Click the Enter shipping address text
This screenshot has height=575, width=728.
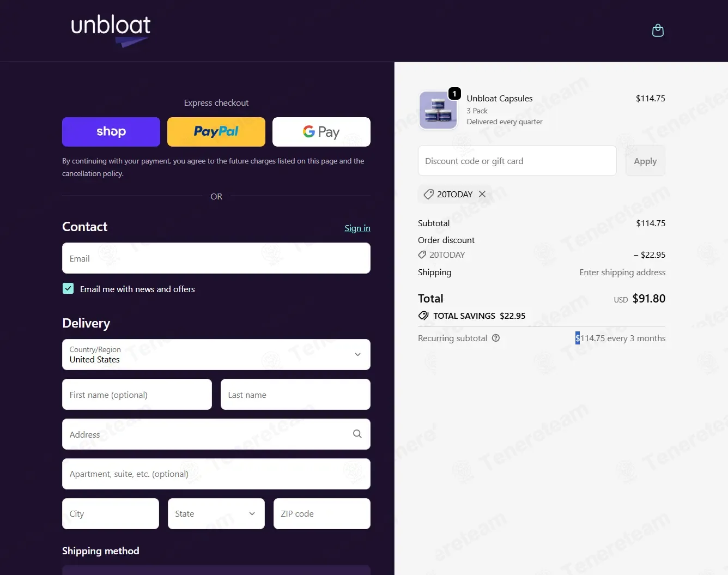click(x=622, y=272)
